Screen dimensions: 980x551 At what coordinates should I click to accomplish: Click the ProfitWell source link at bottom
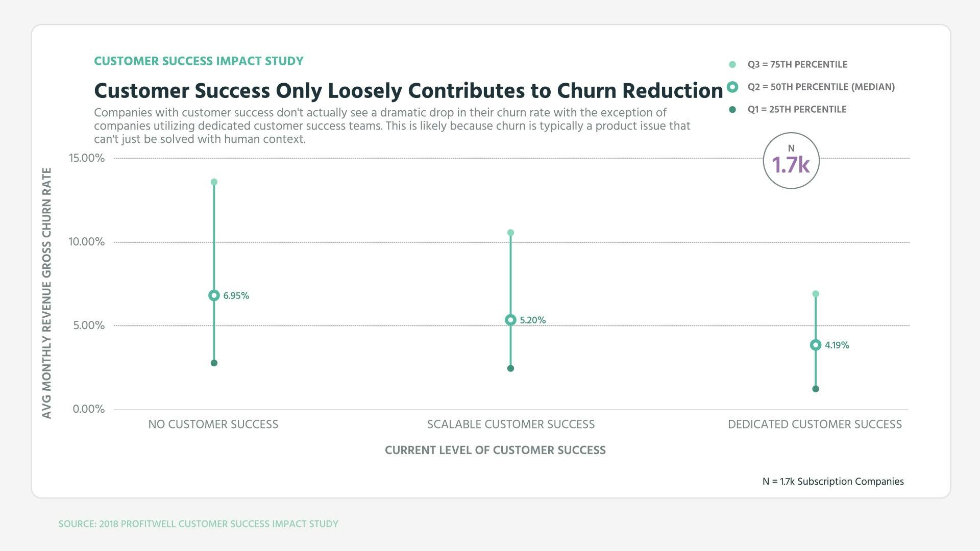point(198,523)
